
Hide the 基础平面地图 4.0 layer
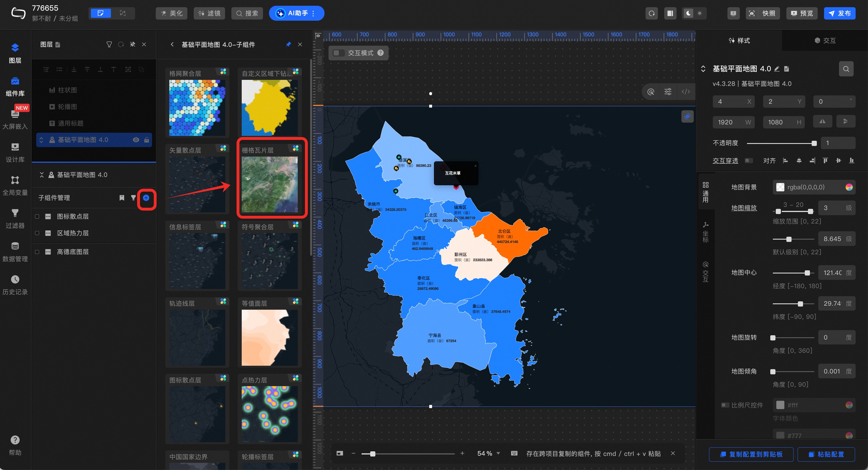tap(136, 140)
